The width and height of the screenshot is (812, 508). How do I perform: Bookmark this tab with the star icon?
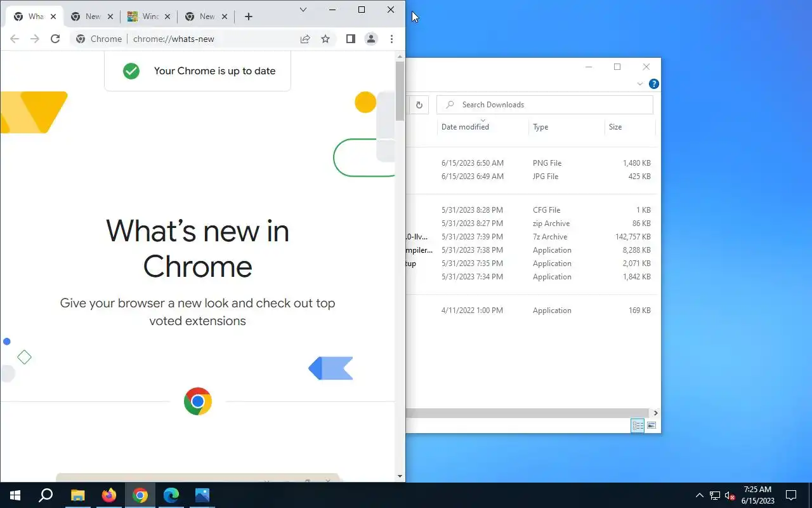tap(325, 39)
